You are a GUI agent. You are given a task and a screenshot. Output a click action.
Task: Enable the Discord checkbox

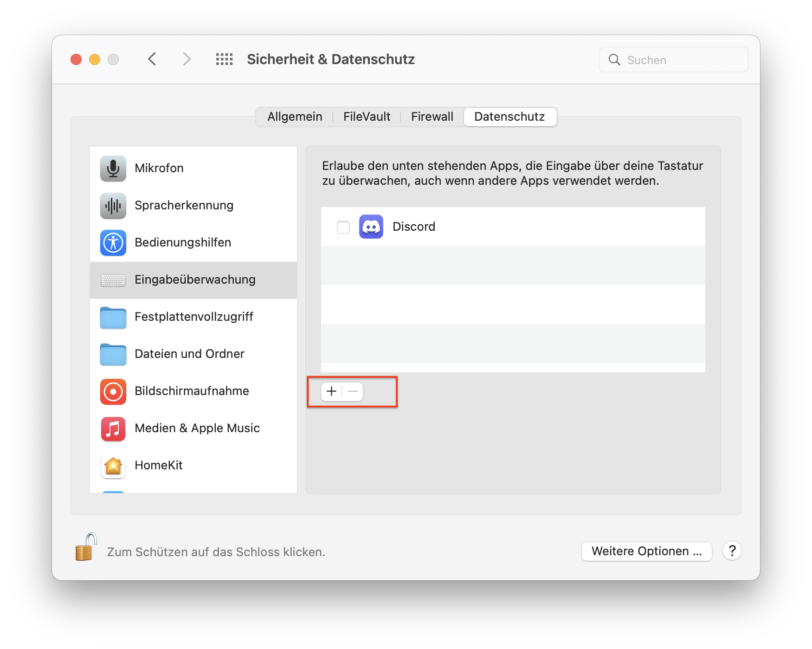click(x=343, y=227)
